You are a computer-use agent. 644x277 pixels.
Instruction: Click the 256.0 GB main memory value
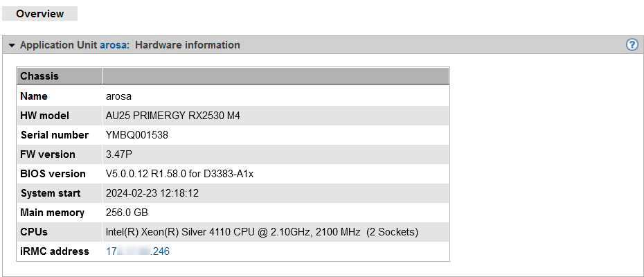[x=127, y=213]
